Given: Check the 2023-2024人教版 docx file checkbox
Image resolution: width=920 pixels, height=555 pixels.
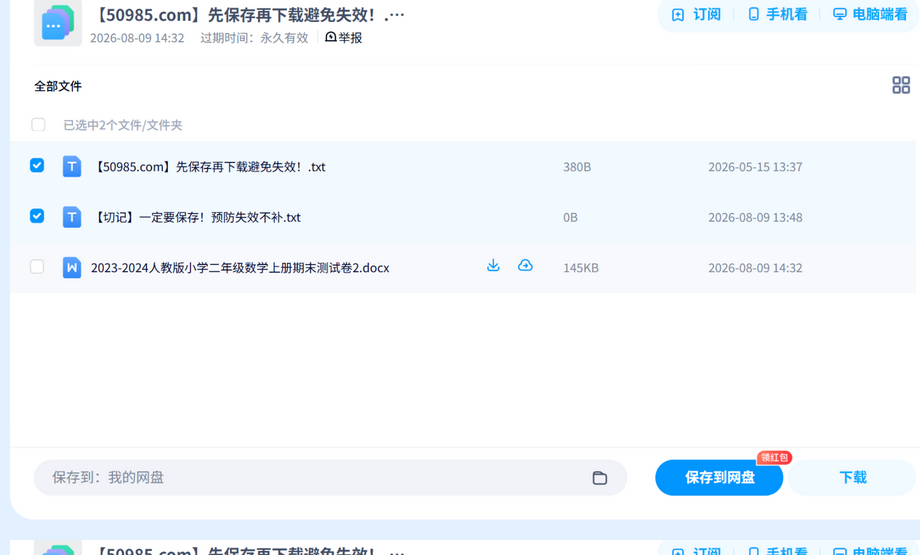Looking at the screenshot, I should (37, 266).
